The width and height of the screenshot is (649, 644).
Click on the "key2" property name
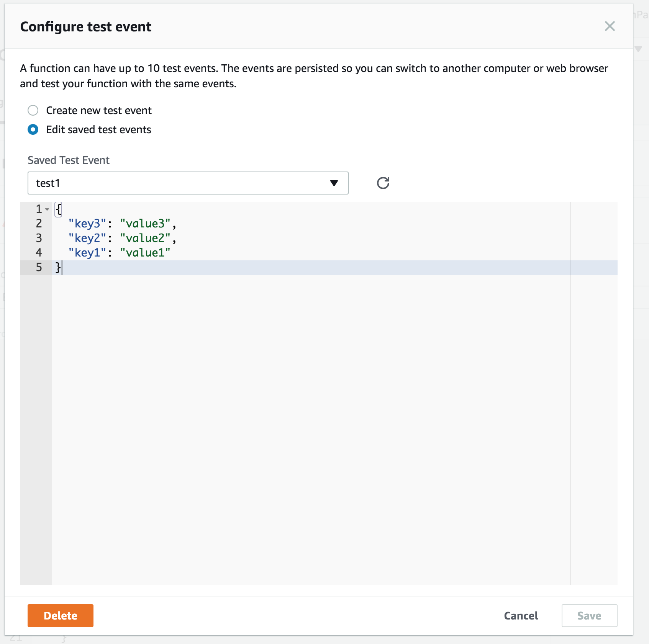coord(87,238)
